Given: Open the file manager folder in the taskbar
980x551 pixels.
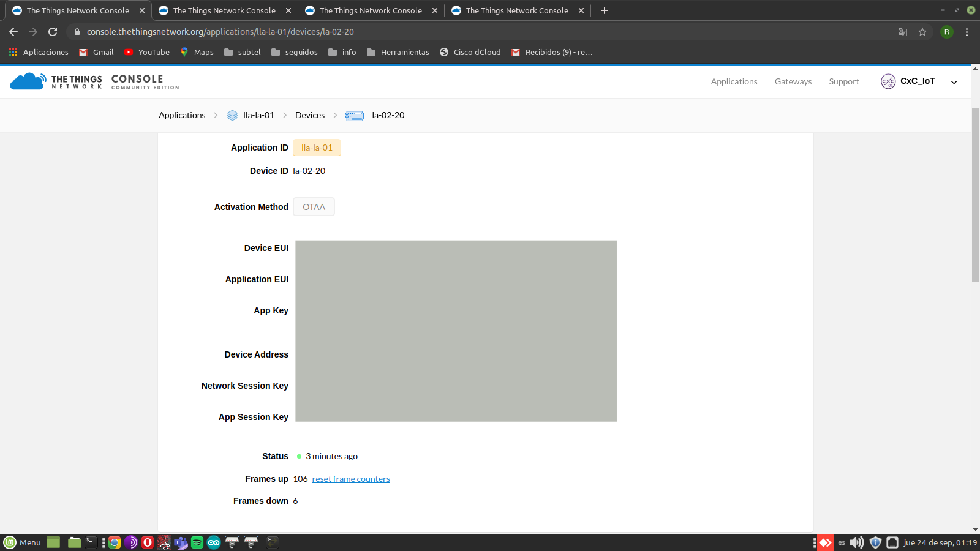Looking at the screenshot, I should coord(75,542).
